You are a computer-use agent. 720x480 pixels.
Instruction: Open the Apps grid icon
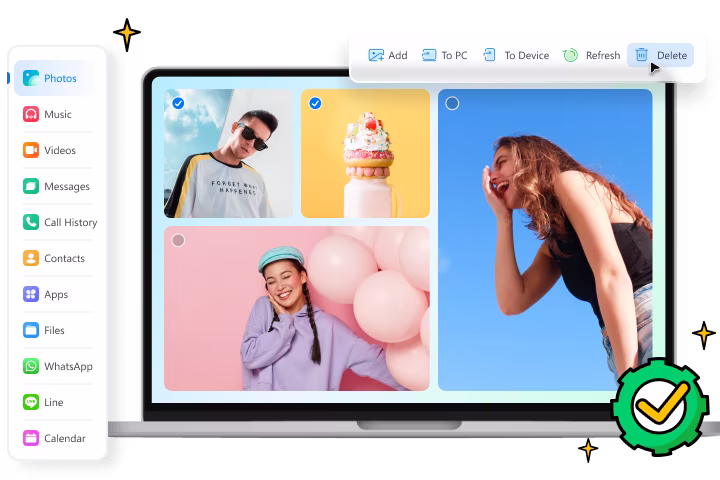31,294
